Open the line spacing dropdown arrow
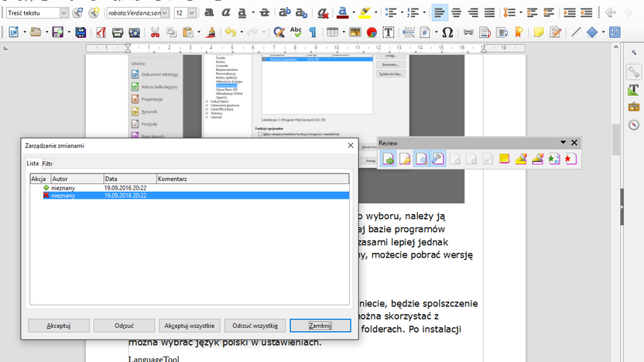Viewport: 644px width, 362px height. pyautogui.click(x=520, y=12)
